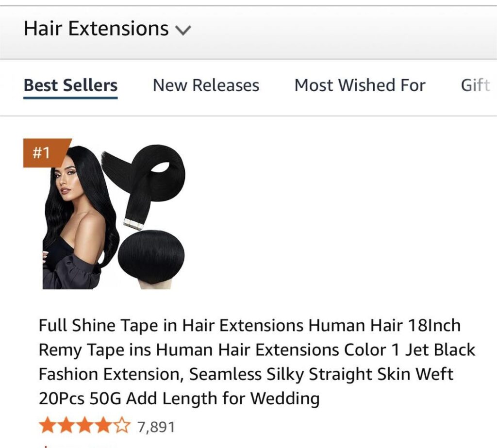This screenshot has height=448, width=497.
Task: Click the '20Pcs 50G Add Length for Wedding' line
Action: tap(179, 398)
